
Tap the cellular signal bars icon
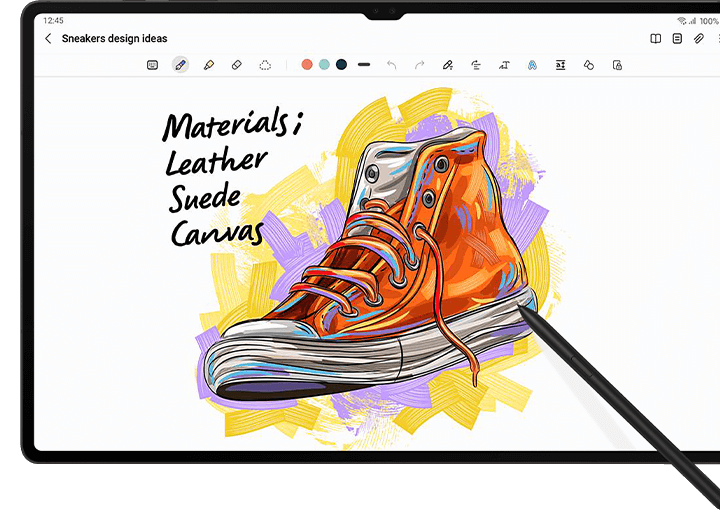692,21
